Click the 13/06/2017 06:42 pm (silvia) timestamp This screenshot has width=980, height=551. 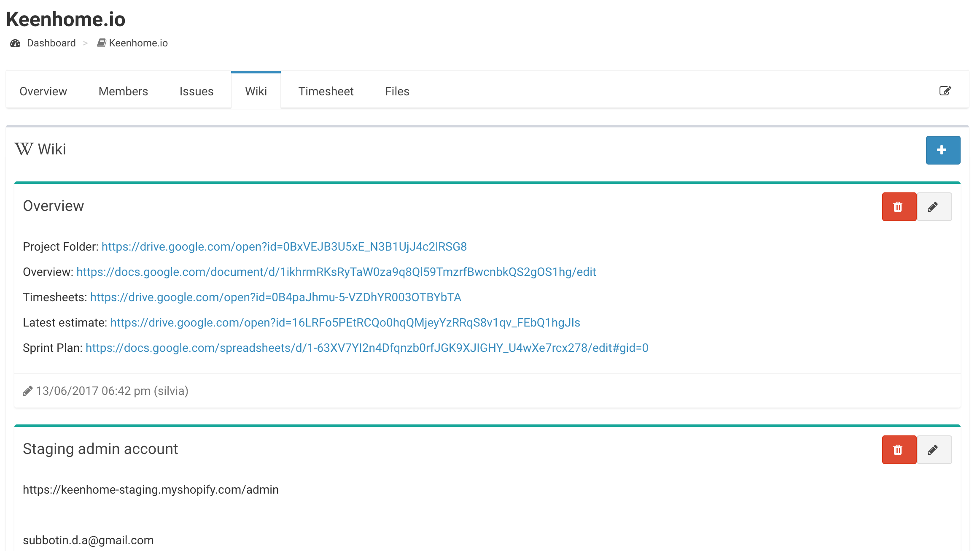(112, 391)
